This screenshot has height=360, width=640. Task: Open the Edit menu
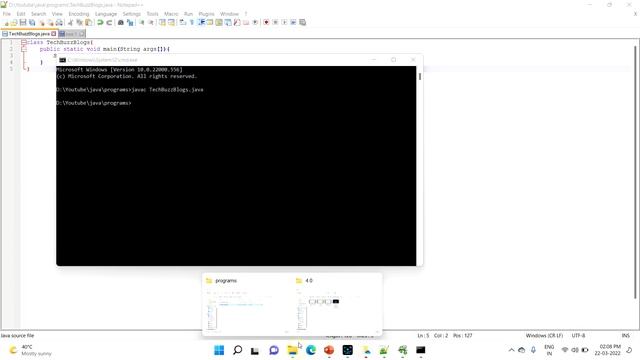pyautogui.click(x=21, y=14)
